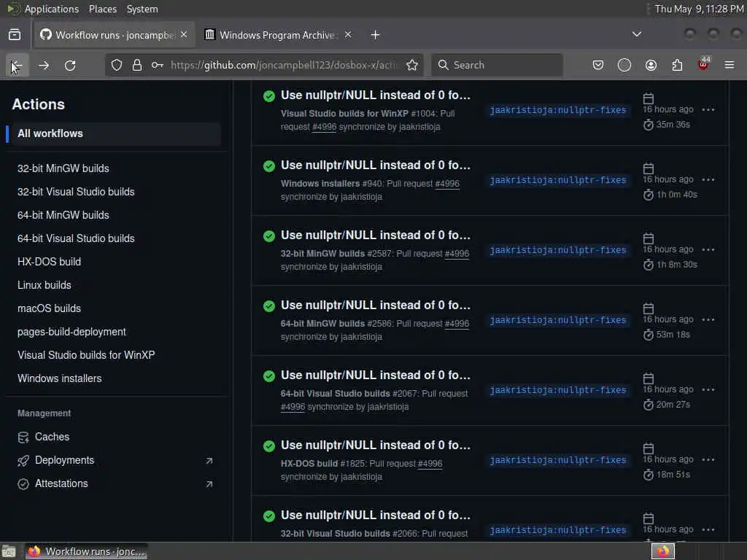Click the browser forward arrow

[43, 65]
